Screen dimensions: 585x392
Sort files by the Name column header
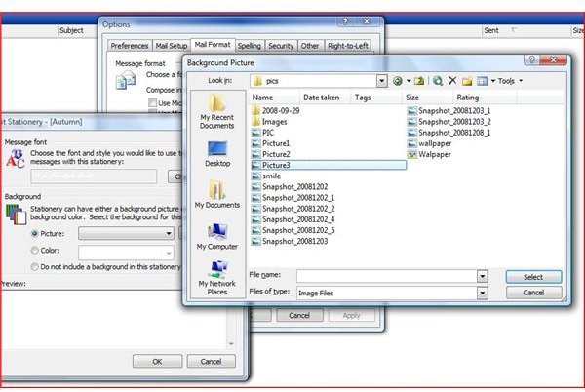click(x=274, y=98)
